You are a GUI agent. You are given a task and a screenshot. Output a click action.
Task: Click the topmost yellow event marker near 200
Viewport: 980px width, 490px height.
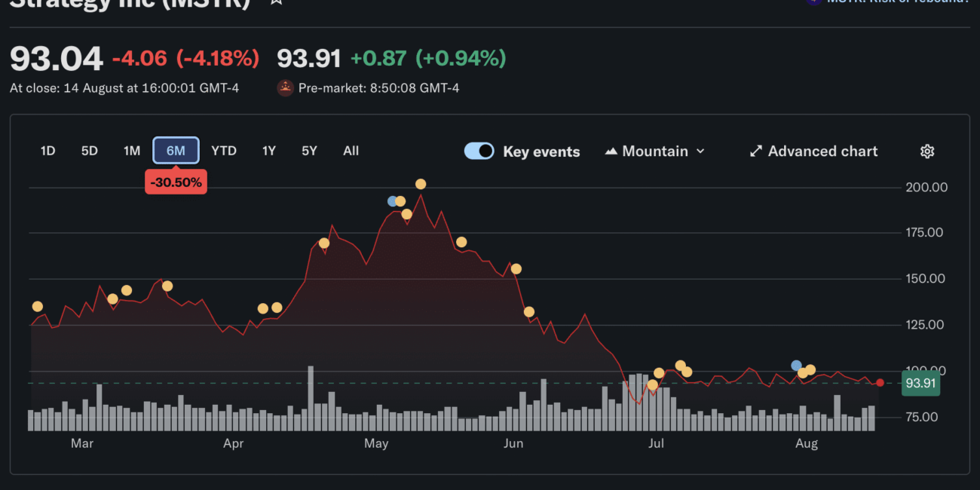tap(421, 184)
